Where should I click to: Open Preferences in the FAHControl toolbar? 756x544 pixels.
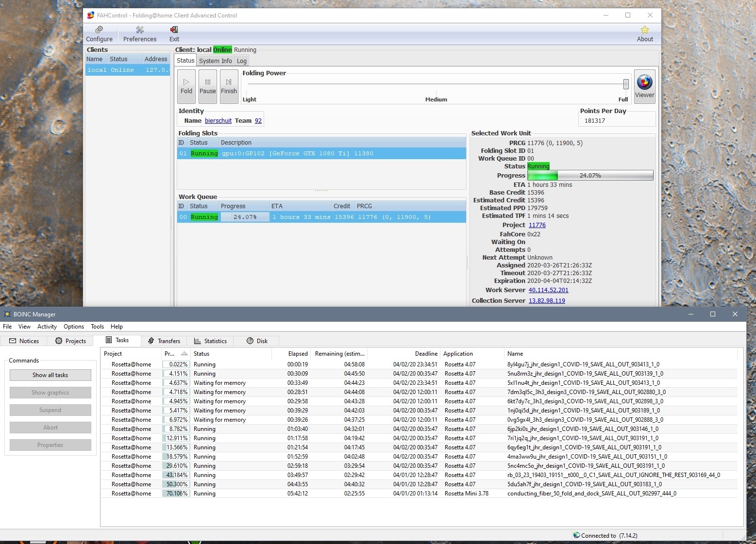pos(140,34)
